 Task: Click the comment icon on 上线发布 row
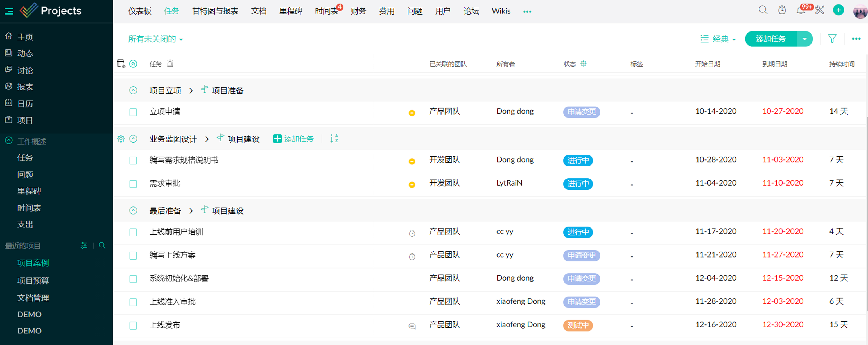tap(412, 326)
